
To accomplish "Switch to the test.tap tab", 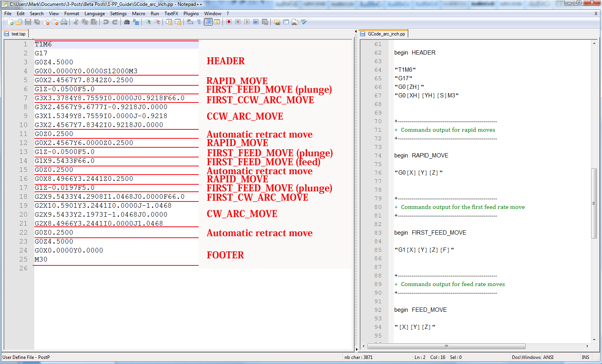I will point(15,34).
